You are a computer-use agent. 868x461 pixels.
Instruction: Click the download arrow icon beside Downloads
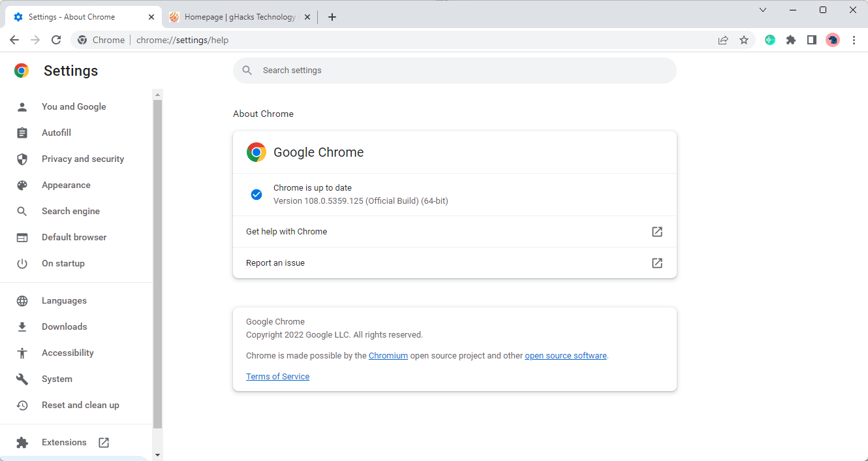click(22, 326)
